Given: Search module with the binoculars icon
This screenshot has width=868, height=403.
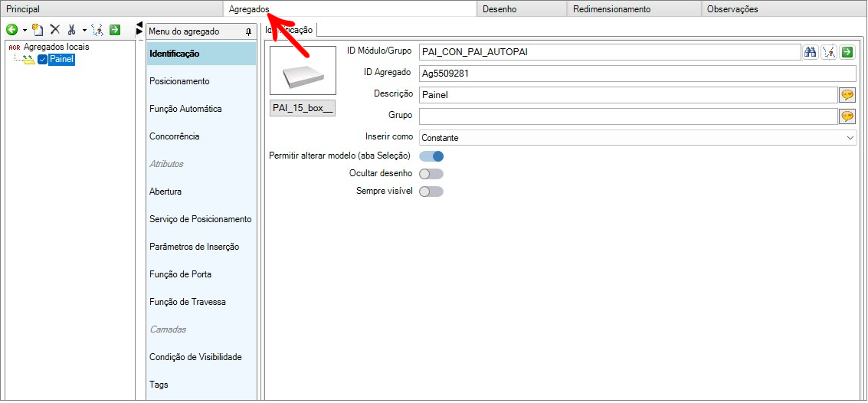Looking at the screenshot, I should point(811,52).
